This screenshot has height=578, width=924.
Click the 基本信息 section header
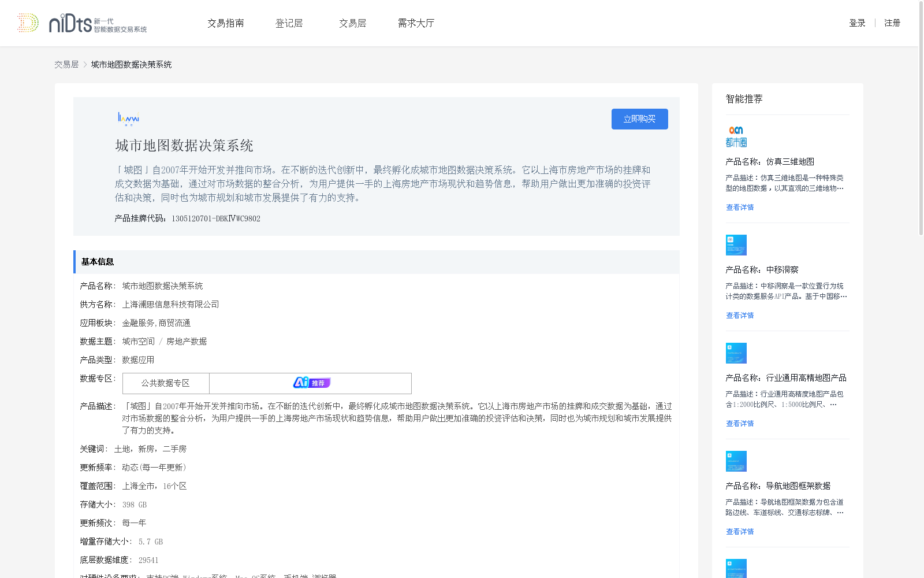377,262
